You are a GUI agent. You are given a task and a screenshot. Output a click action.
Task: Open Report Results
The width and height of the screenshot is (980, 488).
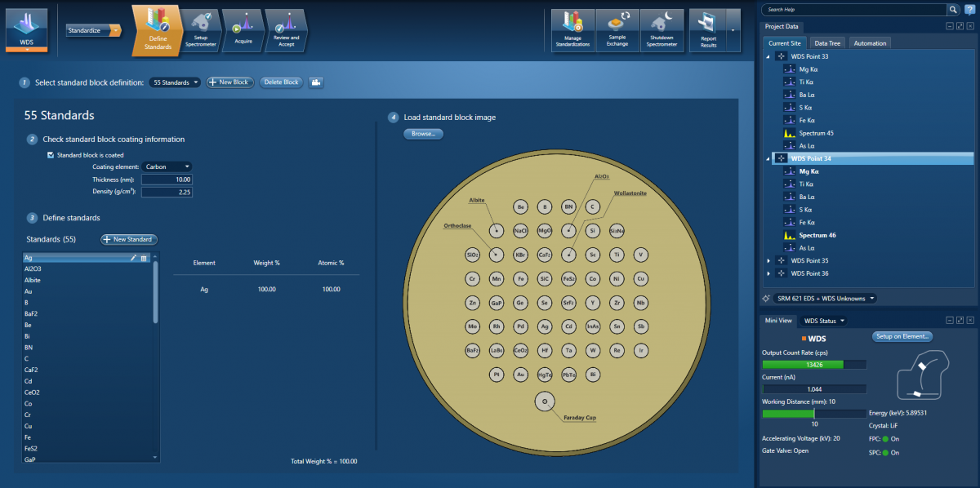(707, 31)
